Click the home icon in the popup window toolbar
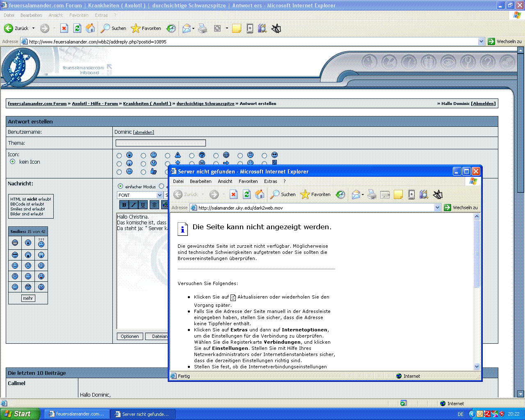Viewport: 525px width, 420px height. tap(260, 194)
